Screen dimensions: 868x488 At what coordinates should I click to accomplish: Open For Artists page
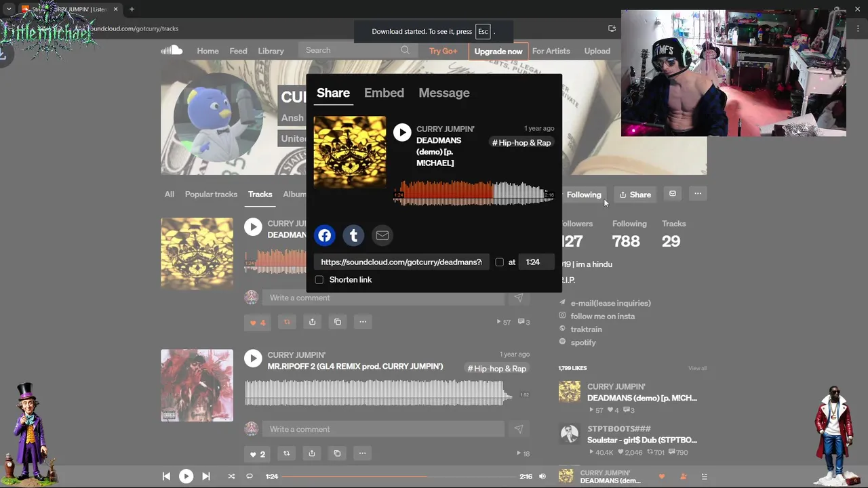551,51
